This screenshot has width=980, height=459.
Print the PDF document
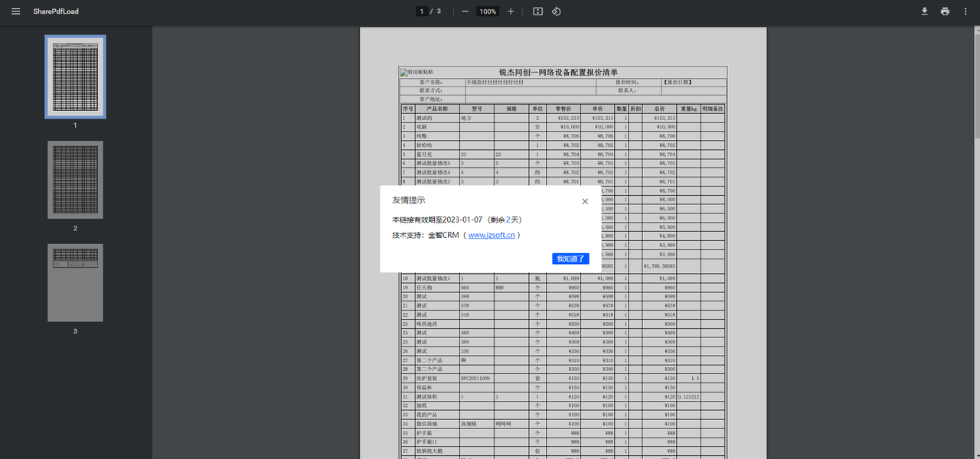coord(945,11)
